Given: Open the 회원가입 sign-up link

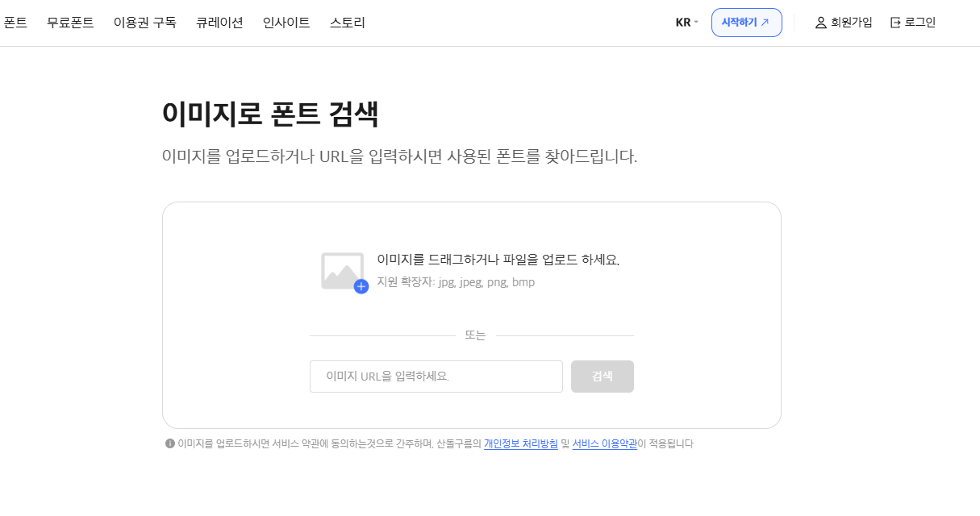Looking at the screenshot, I should 844,23.
